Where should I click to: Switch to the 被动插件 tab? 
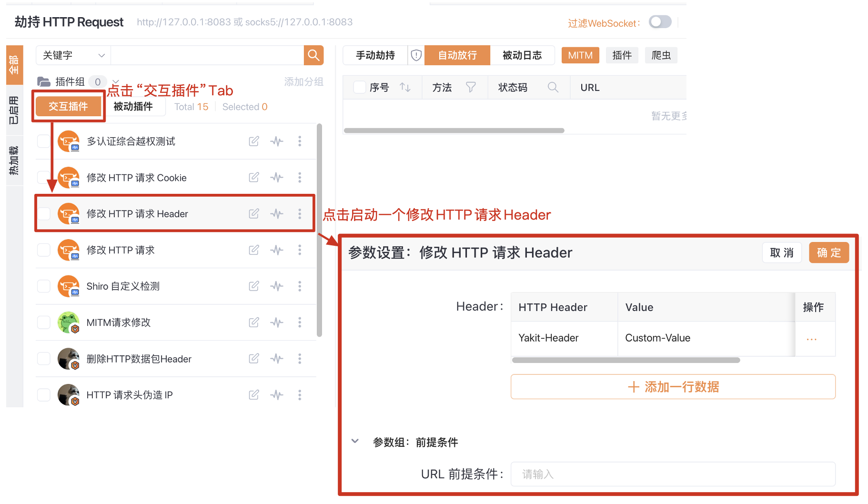(x=133, y=106)
